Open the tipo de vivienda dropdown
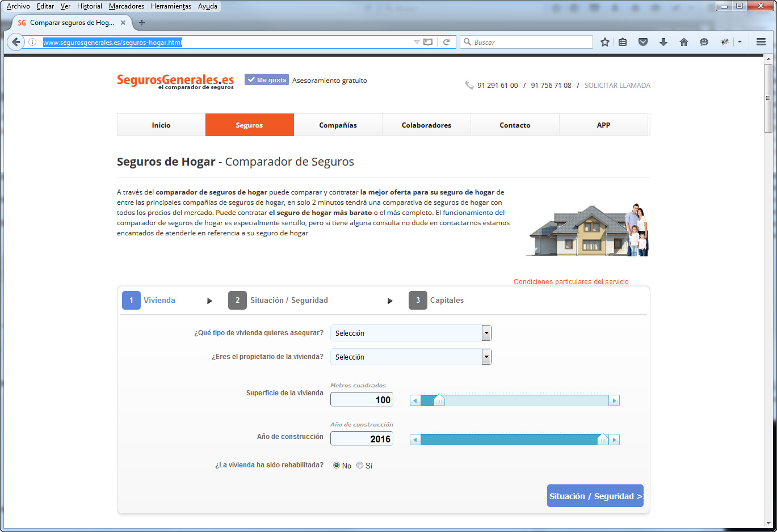777x532 pixels. point(486,333)
